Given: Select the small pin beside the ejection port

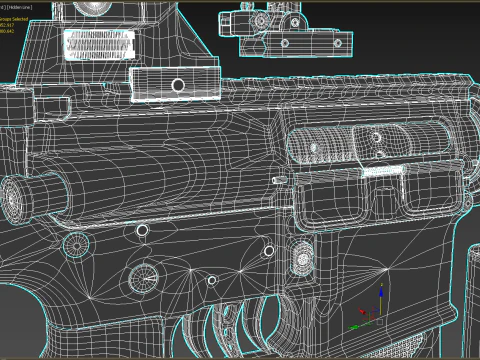Looking at the screenshot, I should pyautogui.click(x=279, y=180).
